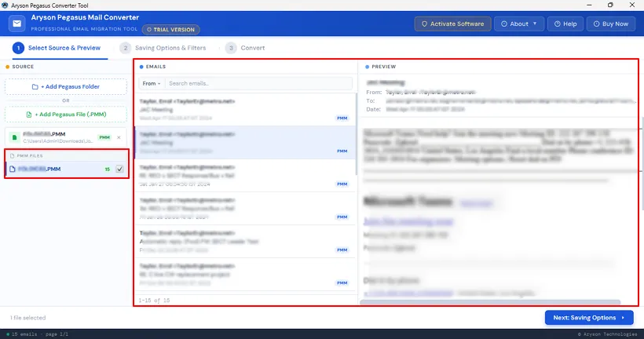Open the Help button
The width and height of the screenshot is (644, 339).
tap(565, 24)
